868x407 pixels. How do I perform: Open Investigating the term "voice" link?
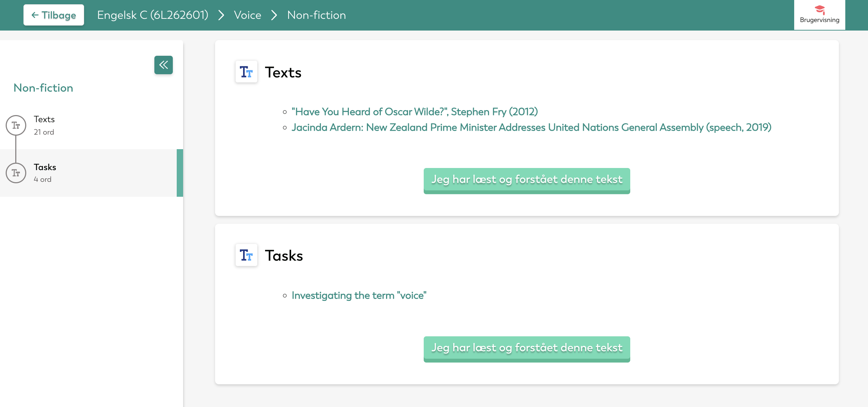359,295
